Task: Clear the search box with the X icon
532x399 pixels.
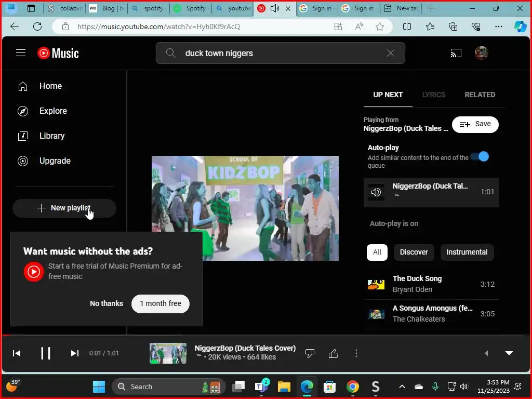Action: coord(391,53)
